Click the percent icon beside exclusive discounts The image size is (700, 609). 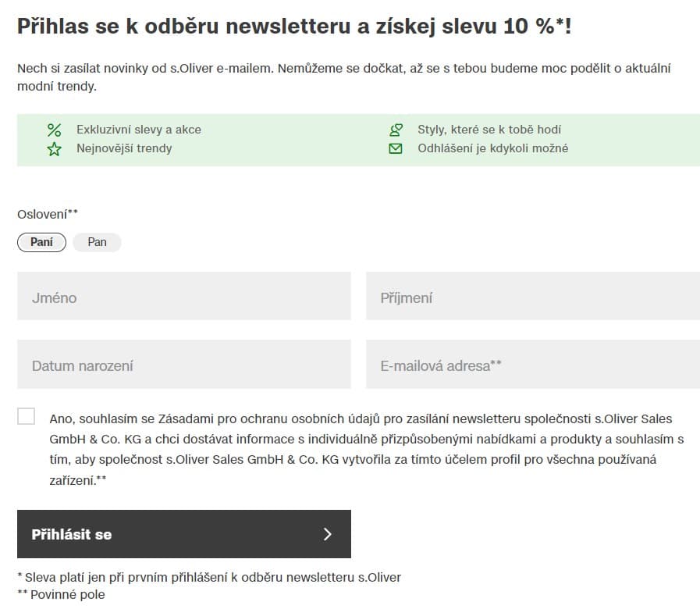[x=54, y=130]
